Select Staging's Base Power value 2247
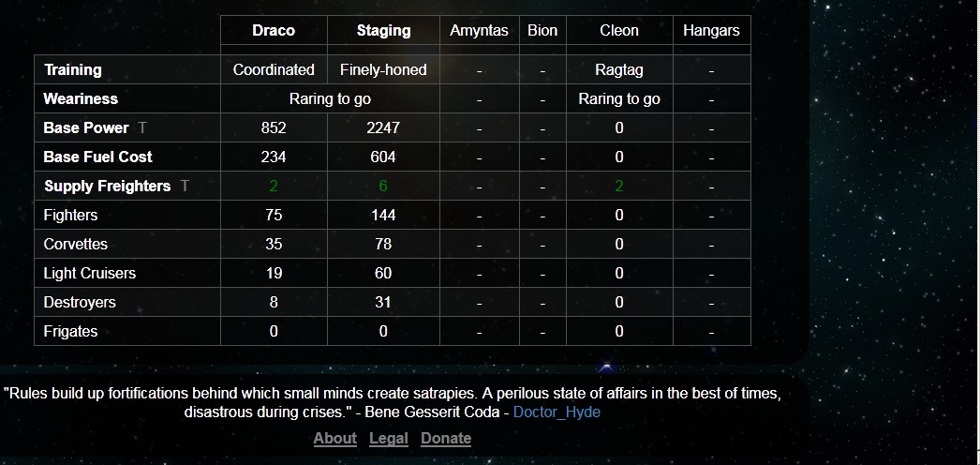980x465 pixels. pos(383,127)
